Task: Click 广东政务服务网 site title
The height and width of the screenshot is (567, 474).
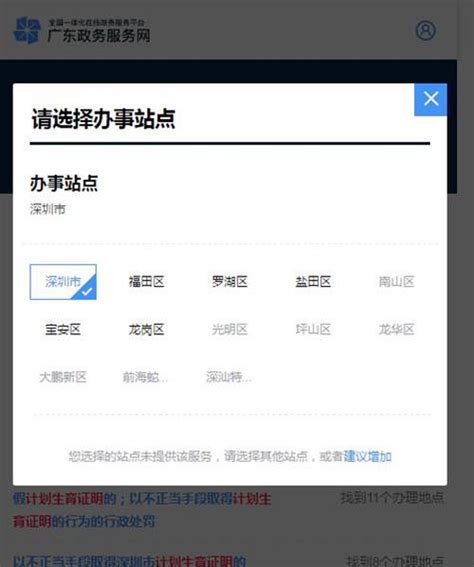Action: click(99, 35)
